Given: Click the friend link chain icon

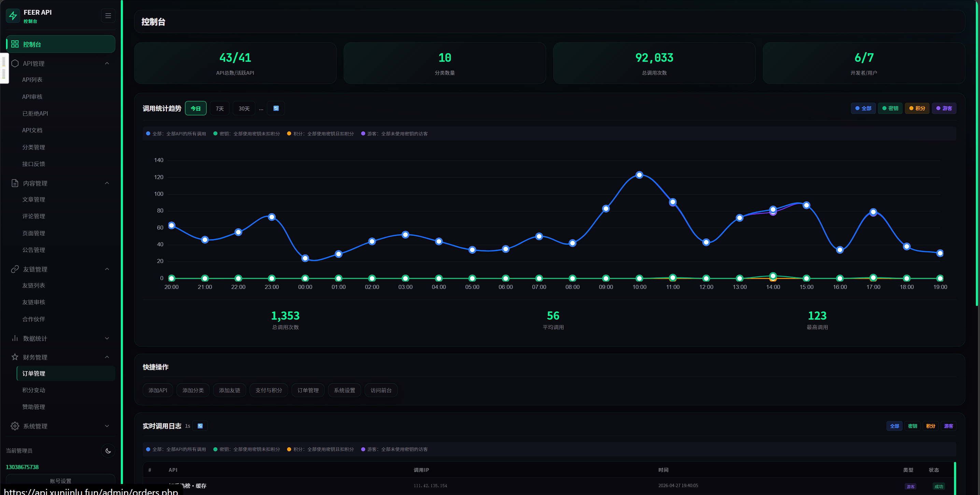Looking at the screenshot, I should tap(15, 269).
